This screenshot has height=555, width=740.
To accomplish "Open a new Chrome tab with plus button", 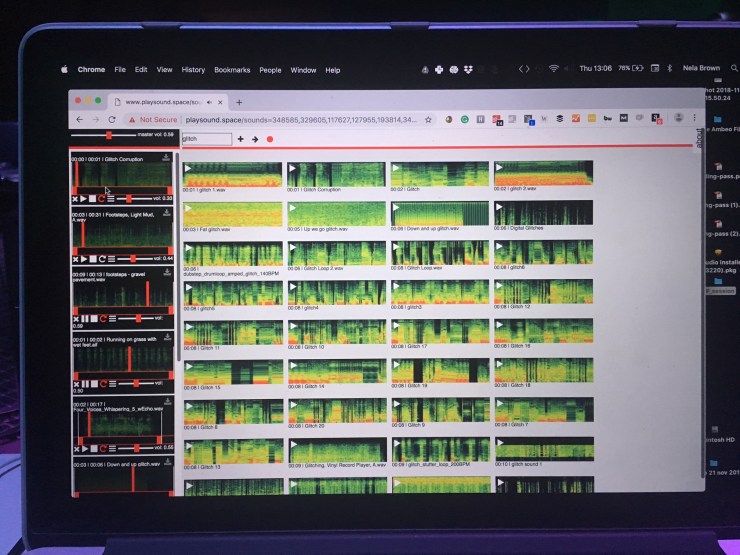I will coord(239,101).
